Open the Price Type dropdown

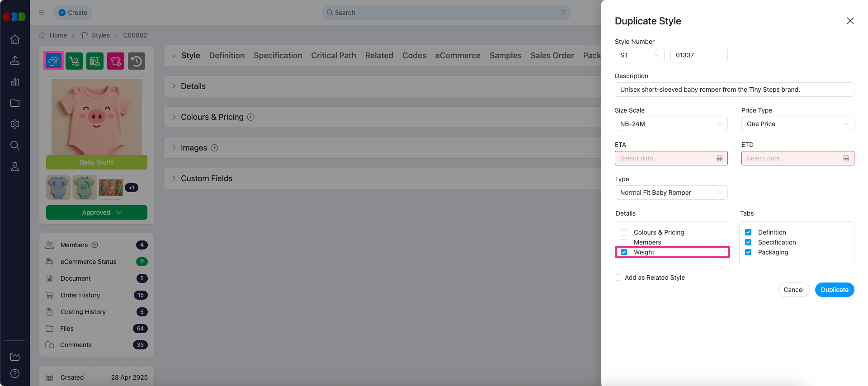click(x=797, y=124)
